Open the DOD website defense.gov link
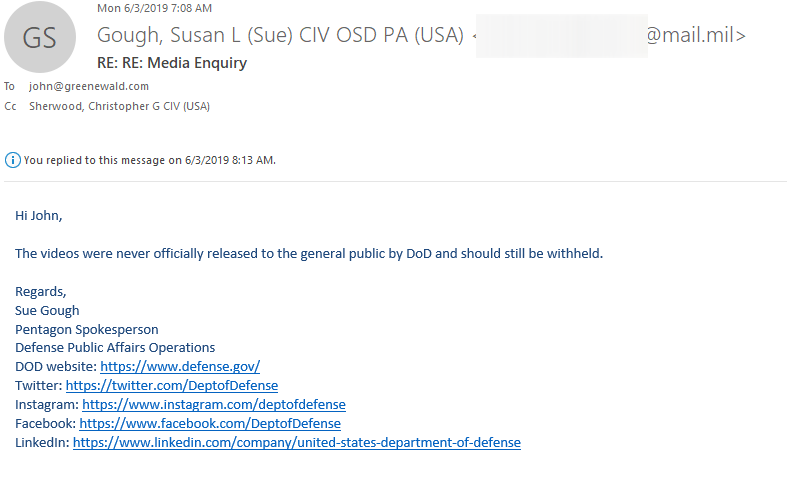Screen dimensions: 787x478 (180, 367)
